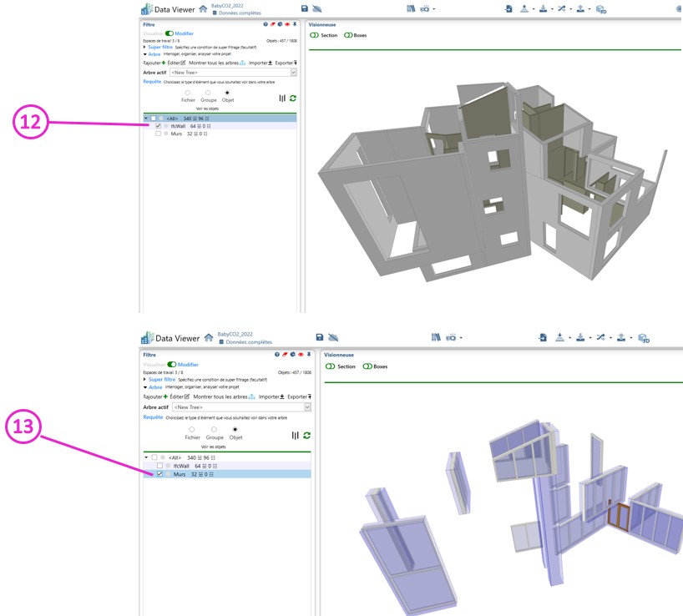Click Exporter in the bottom Arbre toolbar
This screenshot has height=616, width=683.
pyautogui.click(x=299, y=396)
